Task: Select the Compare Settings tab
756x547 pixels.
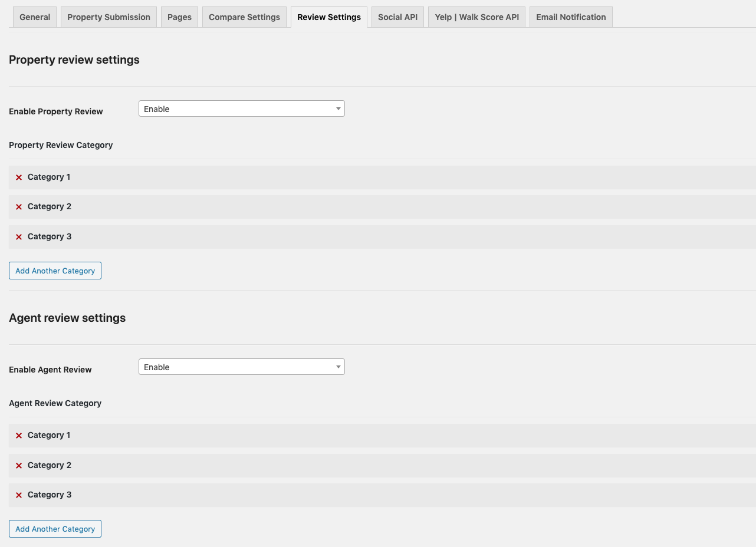Action: [x=244, y=17]
